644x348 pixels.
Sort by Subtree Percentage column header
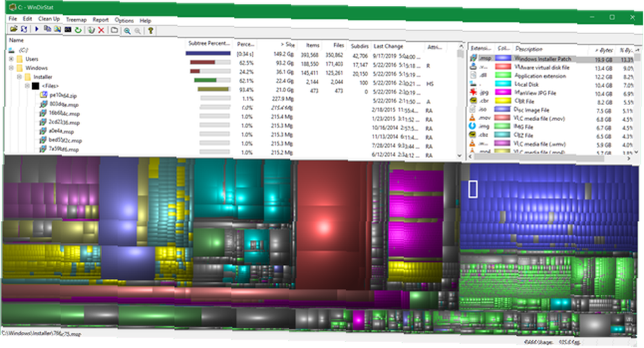click(x=209, y=43)
